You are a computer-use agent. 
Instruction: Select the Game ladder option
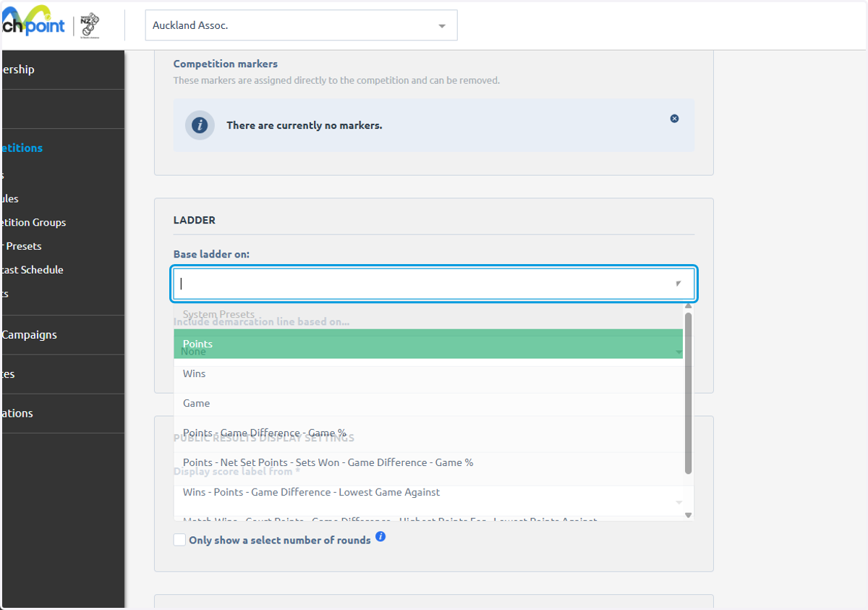point(428,403)
